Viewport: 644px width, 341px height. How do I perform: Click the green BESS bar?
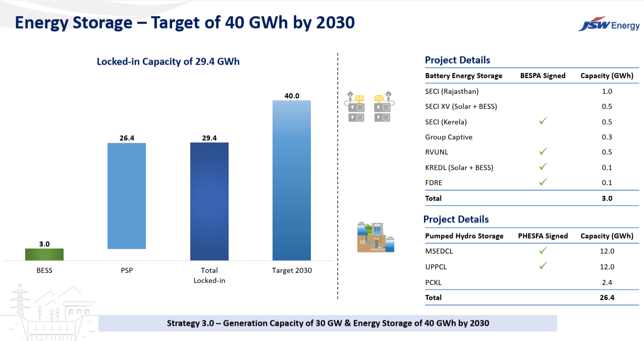[x=44, y=254]
